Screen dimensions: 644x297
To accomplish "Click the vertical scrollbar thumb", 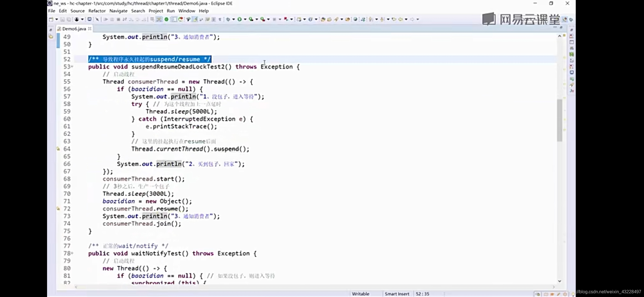I will pyautogui.click(x=560, y=120).
